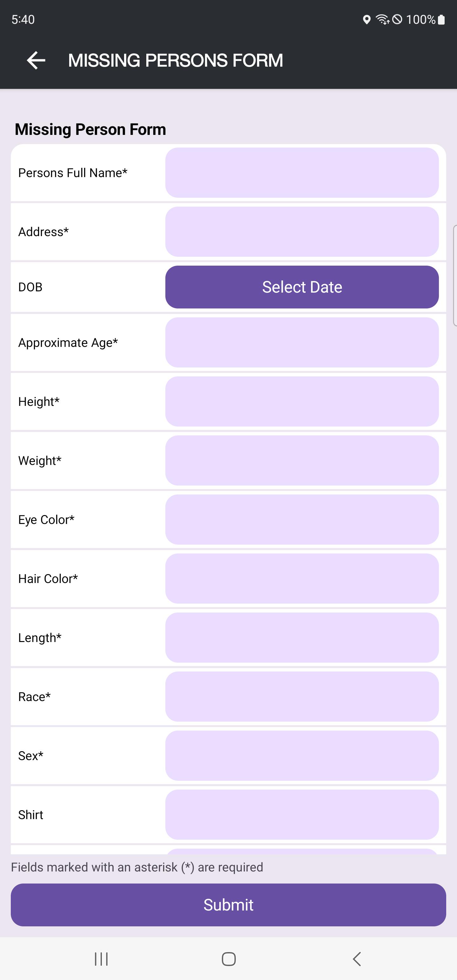457x980 pixels.
Task: Open DOB Select Date picker
Action: pos(302,287)
